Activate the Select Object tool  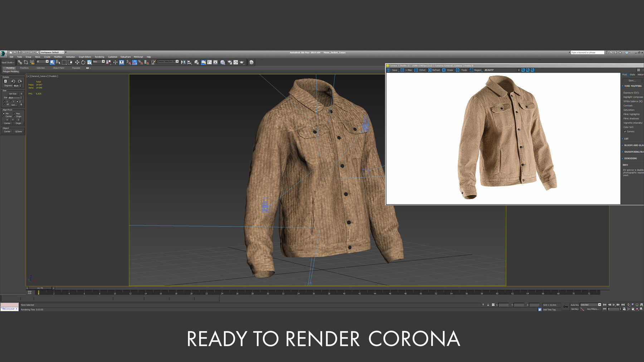(x=52, y=62)
